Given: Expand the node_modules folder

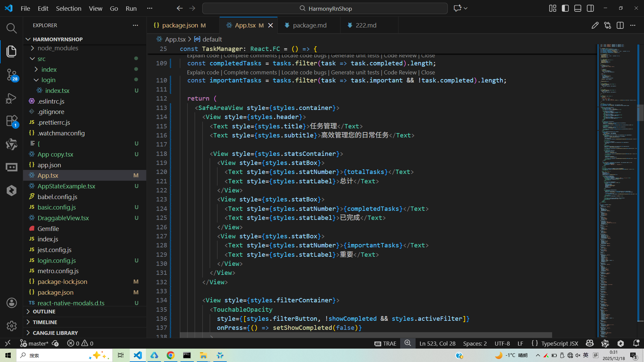Looking at the screenshot, I should coord(58,48).
